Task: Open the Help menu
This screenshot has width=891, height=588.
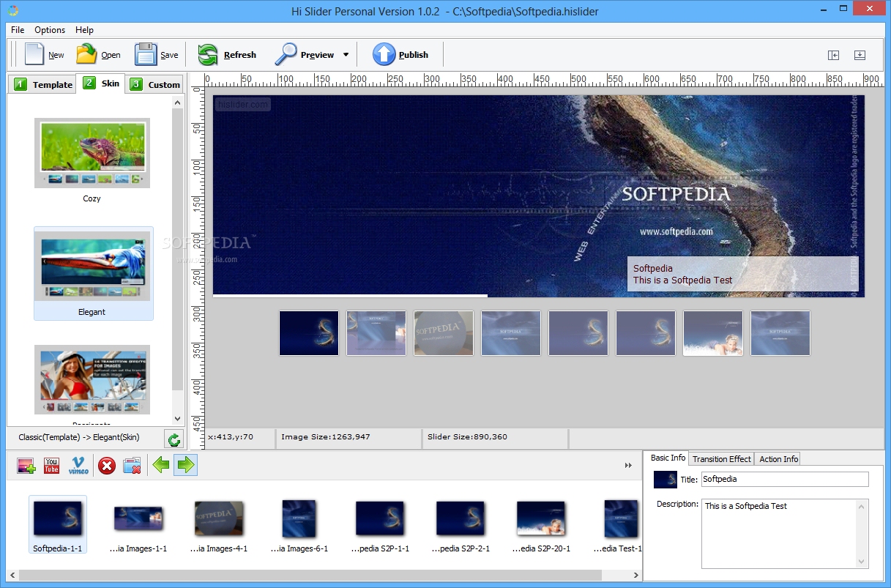Action: click(85, 30)
